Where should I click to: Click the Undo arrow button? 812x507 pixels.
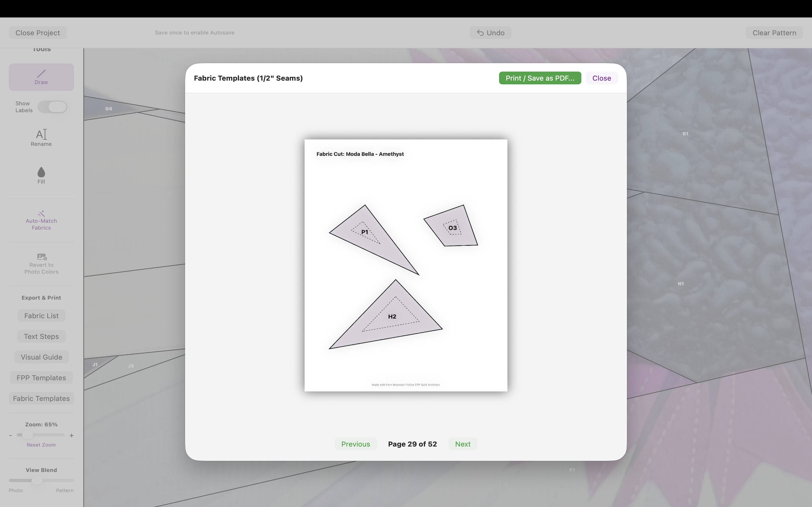coord(490,33)
